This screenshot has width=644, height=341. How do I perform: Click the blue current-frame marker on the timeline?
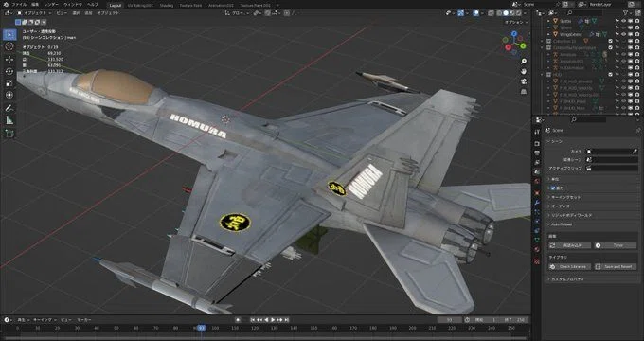coord(201,328)
